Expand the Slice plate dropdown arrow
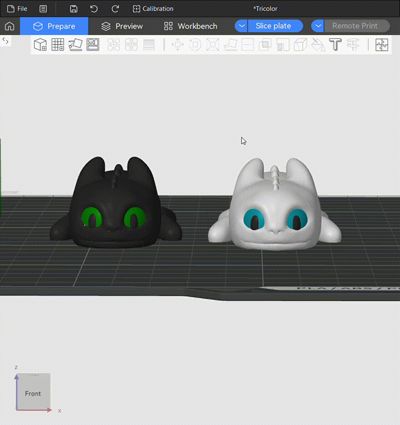 (x=241, y=26)
